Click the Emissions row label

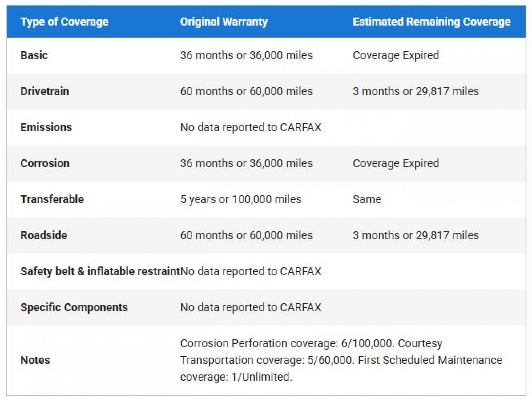[46, 127]
